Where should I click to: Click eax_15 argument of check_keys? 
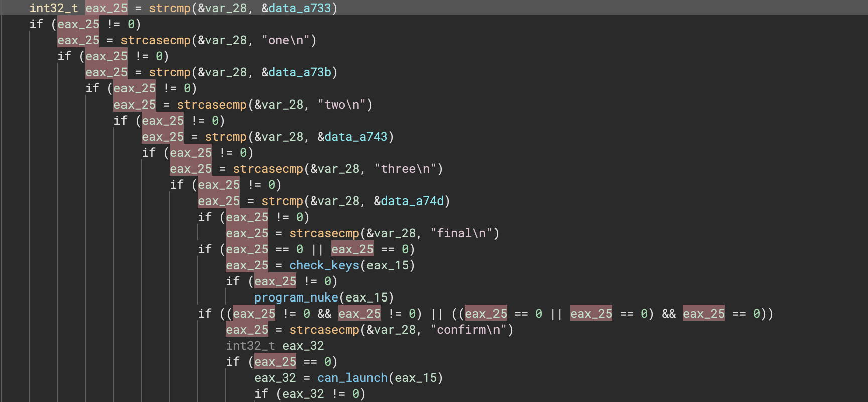point(388,265)
